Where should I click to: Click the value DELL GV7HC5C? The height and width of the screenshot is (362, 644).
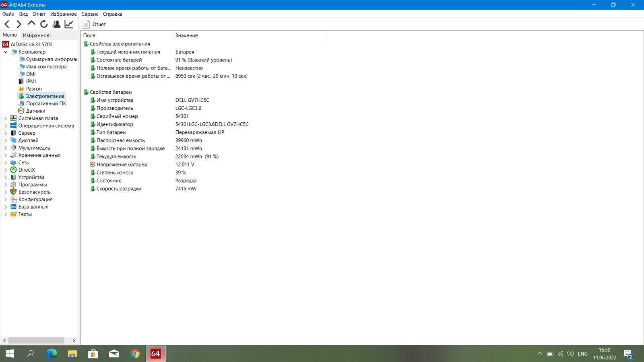(192, 100)
